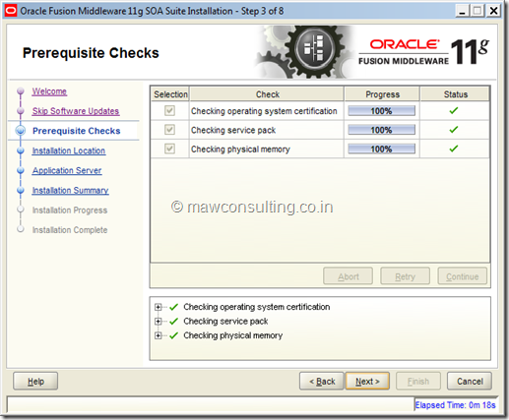Expand the Checking service pack tree node

click(x=159, y=322)
